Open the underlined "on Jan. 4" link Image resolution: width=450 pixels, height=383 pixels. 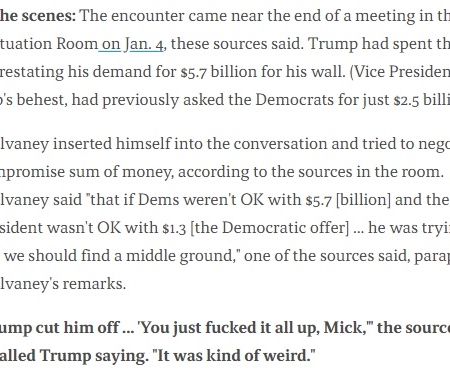(x=132, y=44)
